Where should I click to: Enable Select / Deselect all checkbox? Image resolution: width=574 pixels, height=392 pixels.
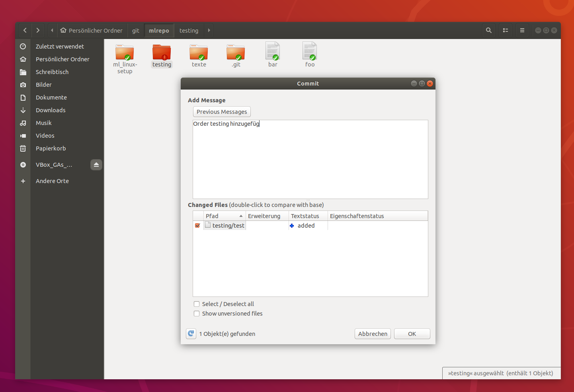click(197, 304)
